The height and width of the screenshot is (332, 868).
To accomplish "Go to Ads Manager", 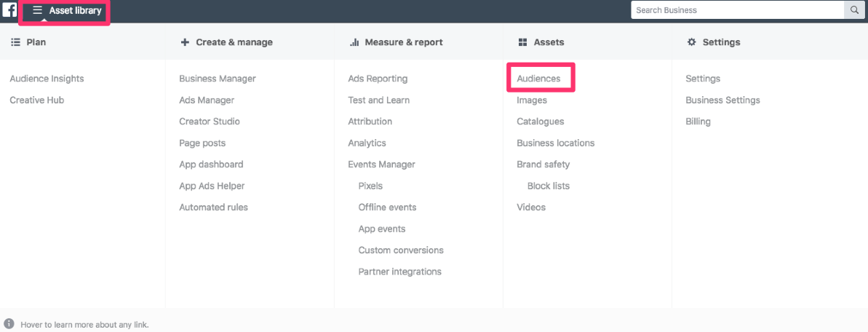I will click(207, 100).
